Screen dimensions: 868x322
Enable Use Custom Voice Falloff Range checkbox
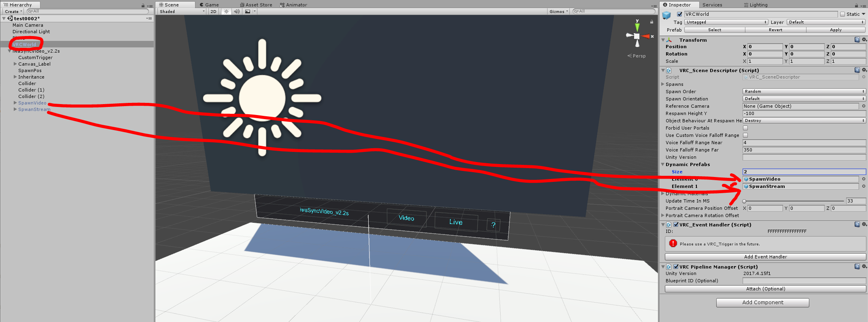coord(745,135)
